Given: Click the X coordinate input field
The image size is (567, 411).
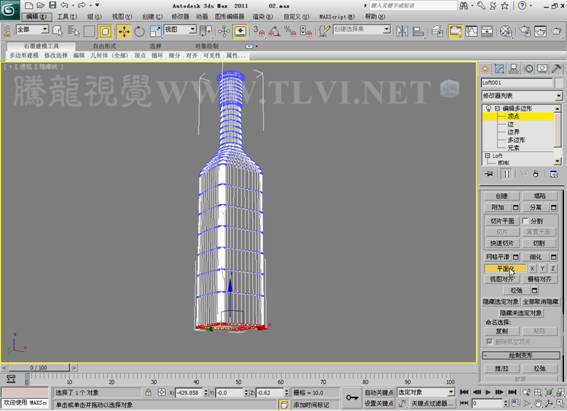Looking at the screenshot, I should [x=189, y=393].
